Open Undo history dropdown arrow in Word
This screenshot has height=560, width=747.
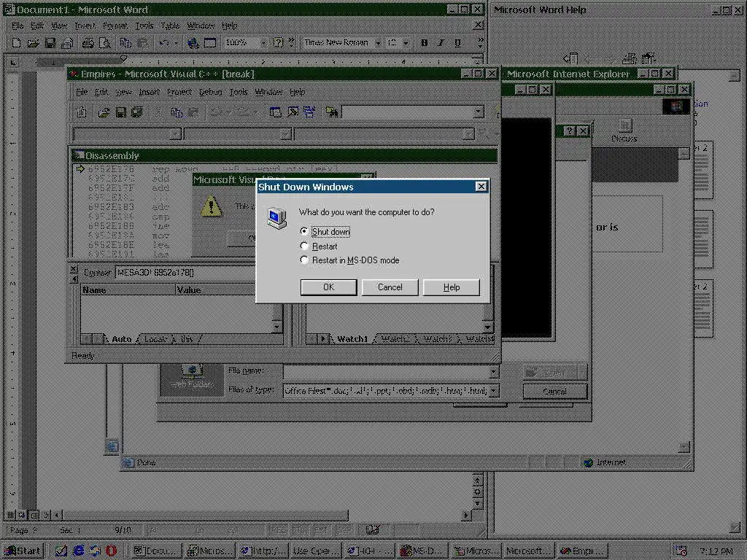(177, 43)
